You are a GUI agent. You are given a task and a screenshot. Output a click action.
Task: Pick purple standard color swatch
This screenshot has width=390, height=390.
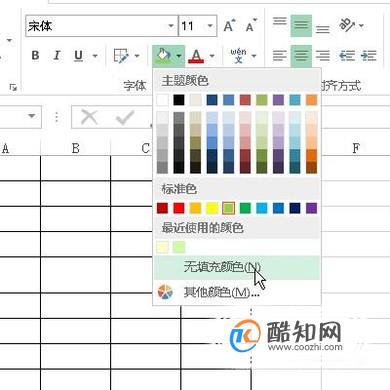pyautogui.click(x=311, y=208)
